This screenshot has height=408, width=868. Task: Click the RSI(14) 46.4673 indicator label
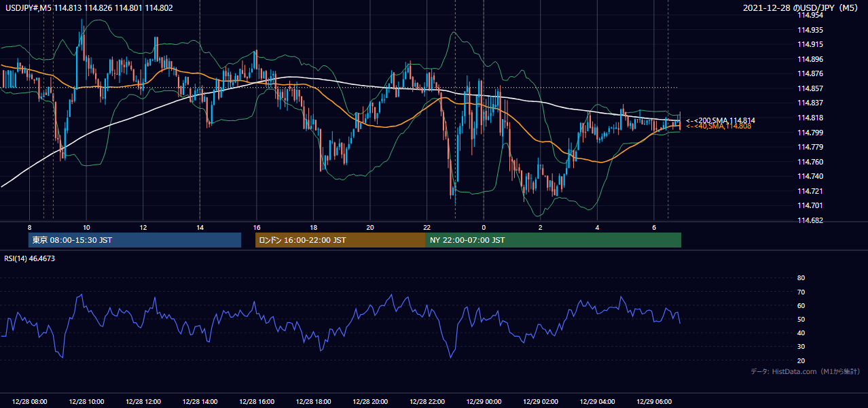pos(30,258)
